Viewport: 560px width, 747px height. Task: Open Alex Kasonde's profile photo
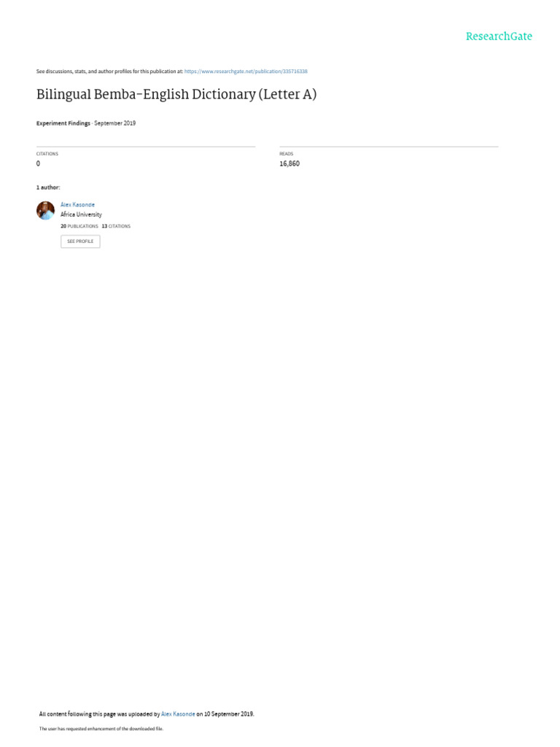(x=46, y=211)
